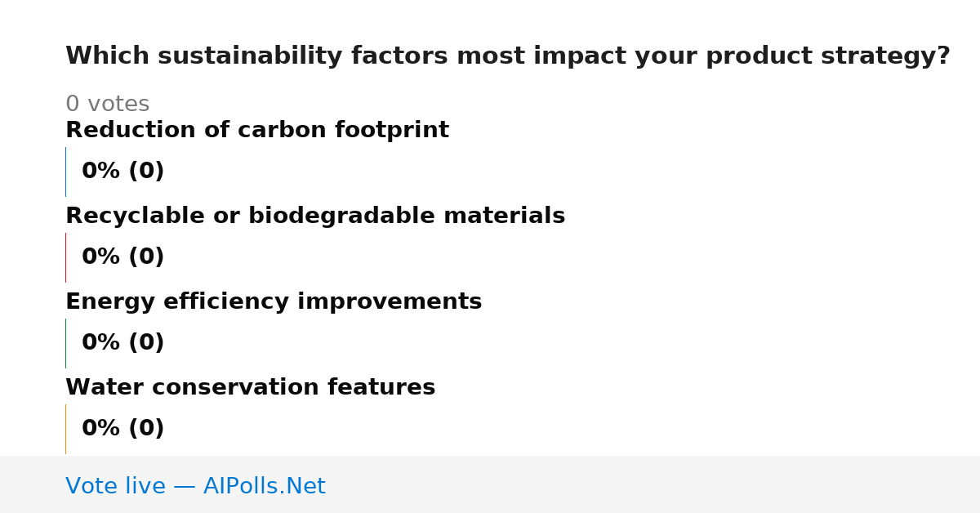Viewport: 980px width, 513px height.
Task: Click 0% (0) under Water conservation
Action: point(122,429)
